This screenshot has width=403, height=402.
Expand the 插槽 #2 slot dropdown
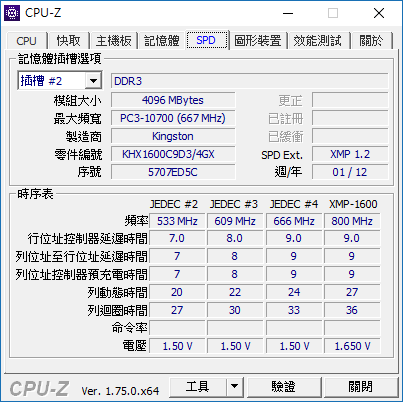93,81
